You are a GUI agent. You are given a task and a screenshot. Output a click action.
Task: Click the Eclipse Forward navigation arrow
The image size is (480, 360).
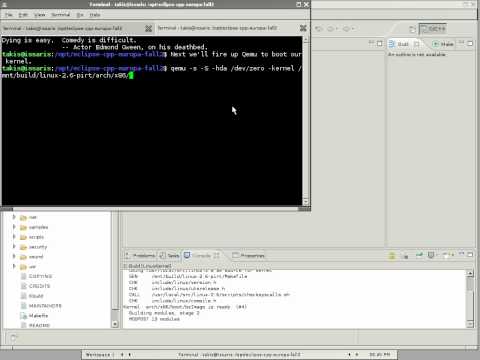[x=346, y=29]
